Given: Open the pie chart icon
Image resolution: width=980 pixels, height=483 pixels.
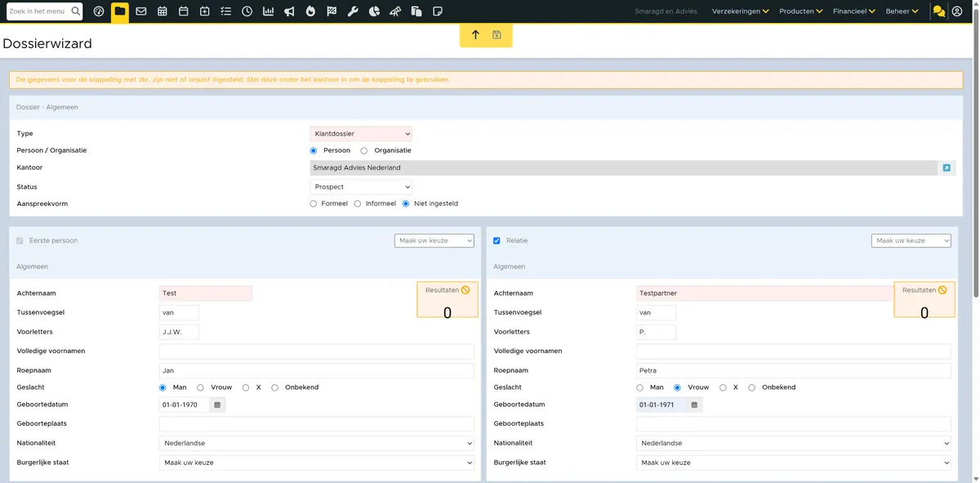Looking at the screenshot, I should (x=374, y=11).
